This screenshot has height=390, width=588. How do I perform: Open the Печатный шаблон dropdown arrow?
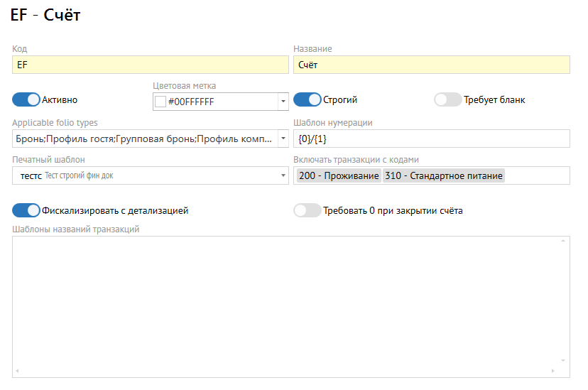point(283,175)
